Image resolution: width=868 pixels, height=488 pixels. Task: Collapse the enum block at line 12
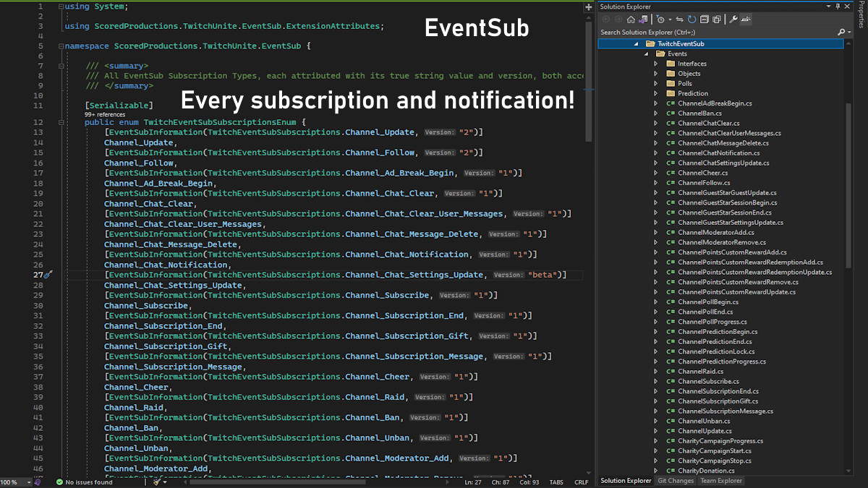(x=61, y=122)
